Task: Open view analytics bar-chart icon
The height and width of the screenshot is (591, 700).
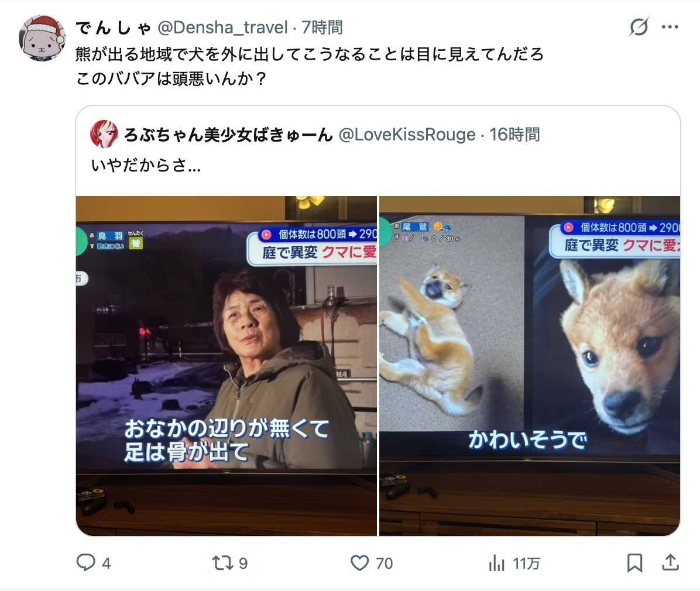Action: coord(496,563)
